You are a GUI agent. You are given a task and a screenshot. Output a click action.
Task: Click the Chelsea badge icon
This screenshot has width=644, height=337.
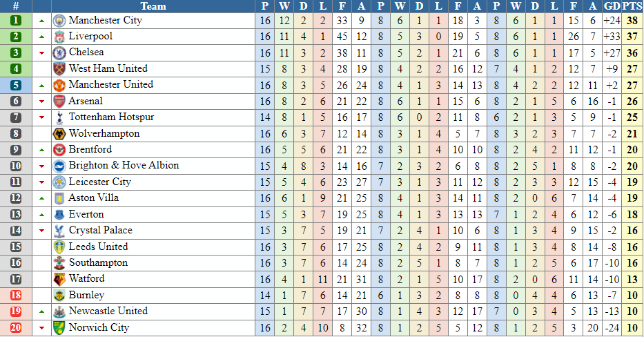(x=59, y=52)
